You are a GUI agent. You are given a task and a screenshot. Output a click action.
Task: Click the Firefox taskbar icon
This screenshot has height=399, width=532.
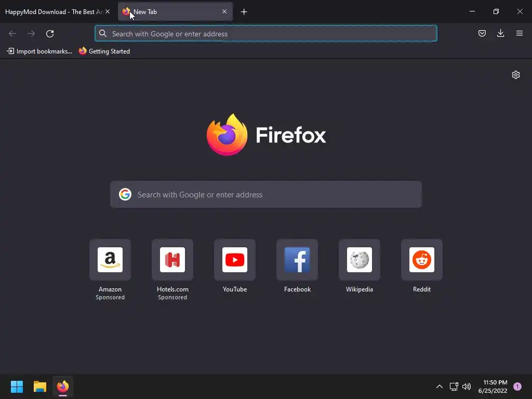[63, 387]
